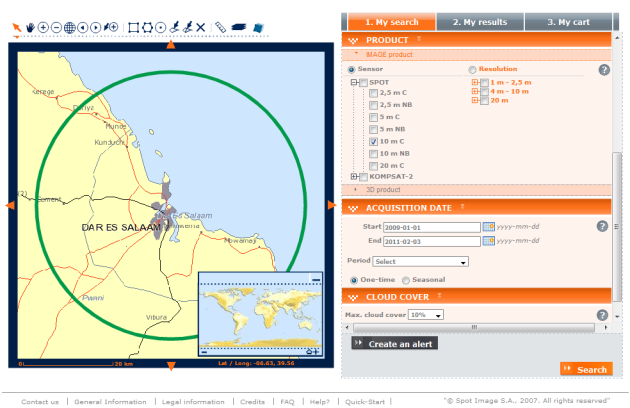The width and height of the screenshot is (630, 408).
Task: Check the 20 m C checkbox
Action: point(374,166)
